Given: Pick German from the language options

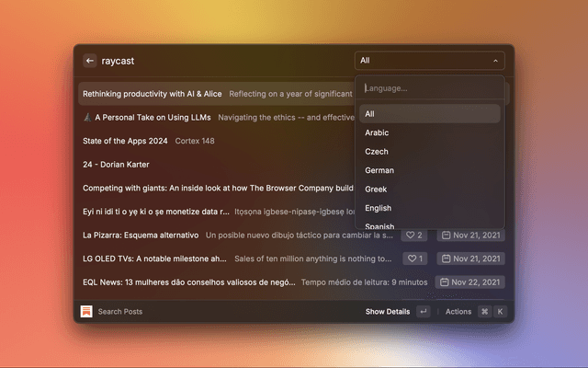Looking at the screenshot, I should tap(379, 170).
